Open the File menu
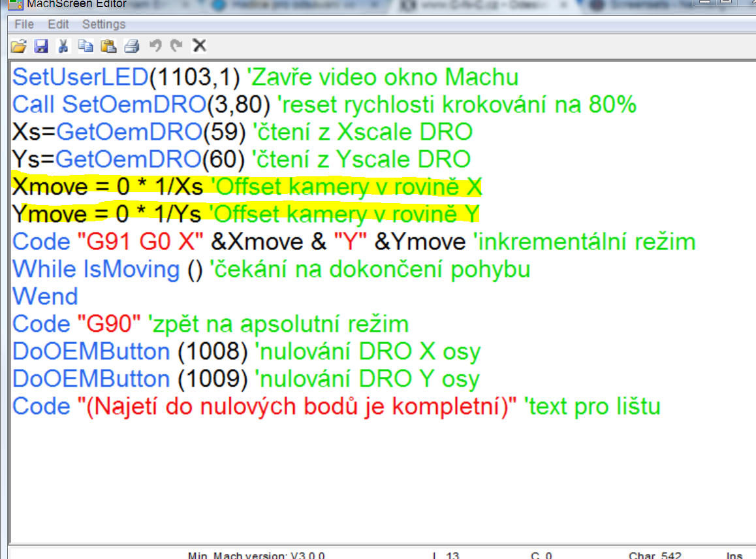 click(x=24, y=24)
